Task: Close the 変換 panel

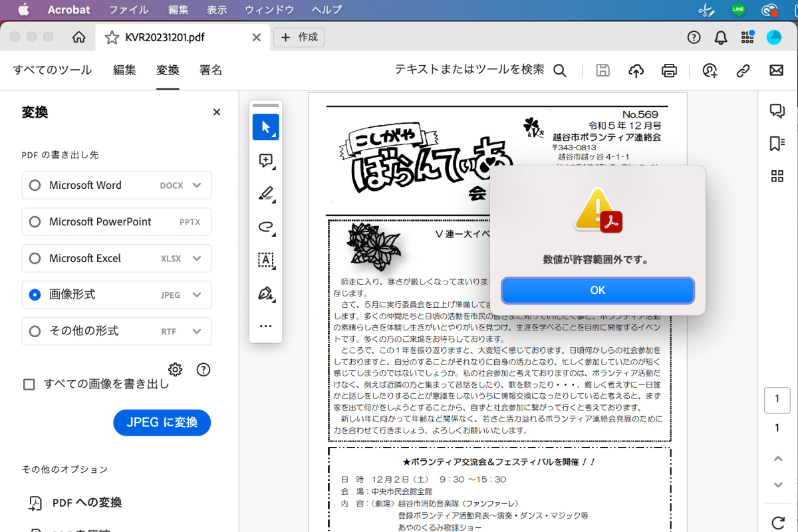Action: tap(216, 112)
